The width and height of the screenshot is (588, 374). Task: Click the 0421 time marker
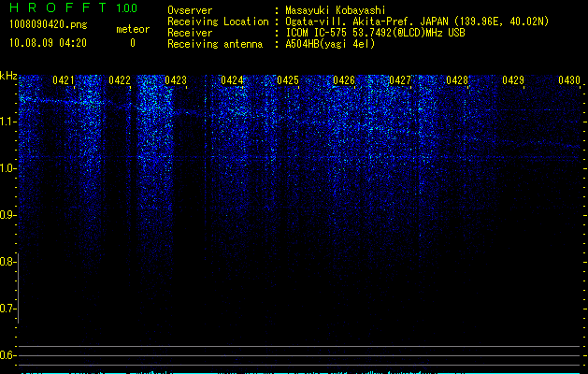(x=64, y=80)
